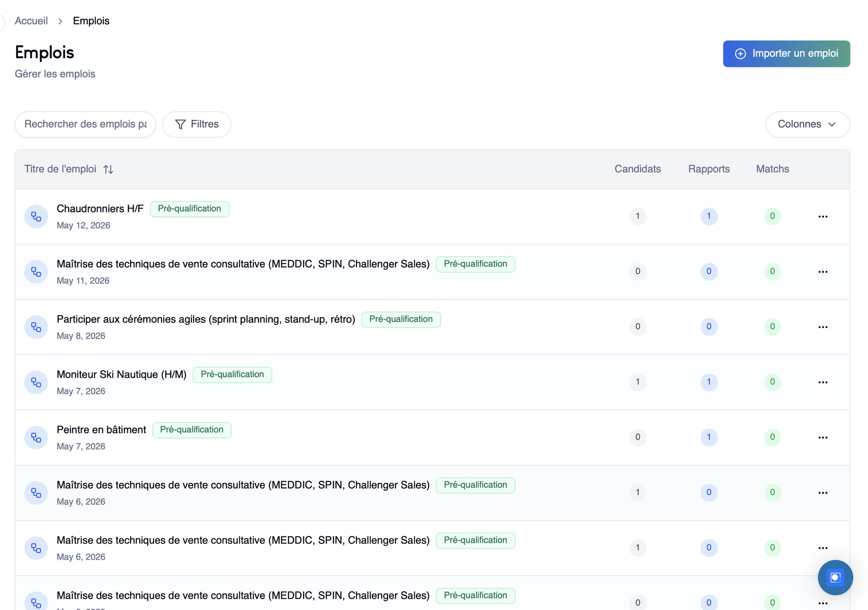Image resolution: width=868 pixels, height=610 pixels.
Task: Click the job icon beside Participer aux cérémonies agiles
Action: click(36, 327)
